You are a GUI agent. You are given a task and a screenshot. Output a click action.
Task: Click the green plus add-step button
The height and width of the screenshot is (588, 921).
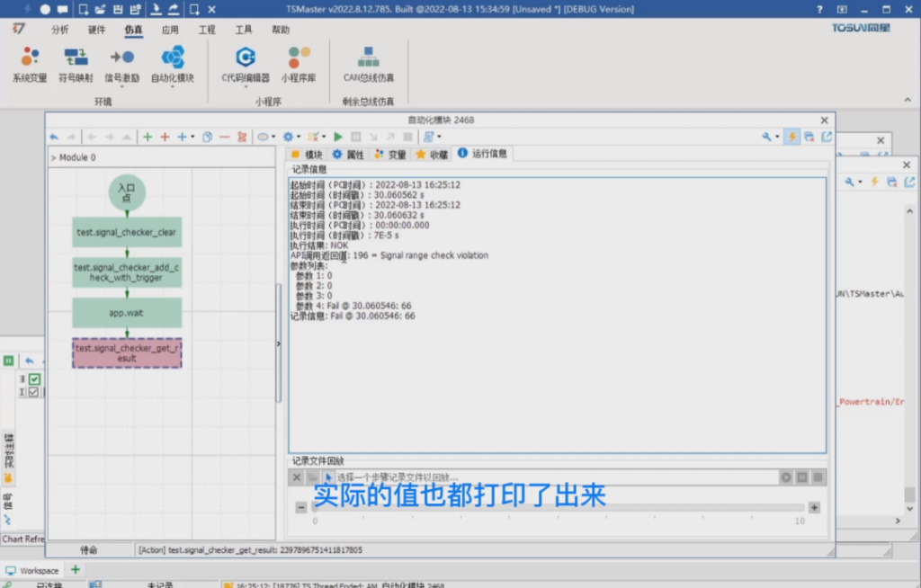[x=148, y=137]
